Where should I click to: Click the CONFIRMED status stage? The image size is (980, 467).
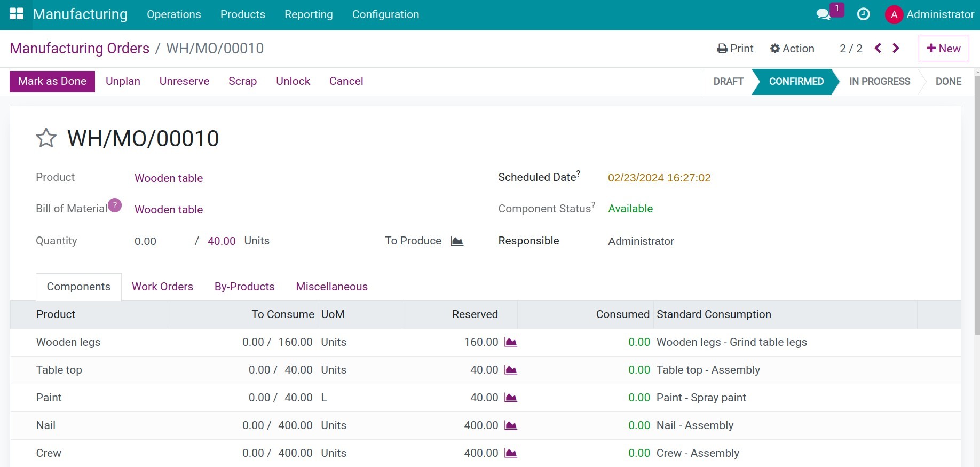pyautogui.click(x=796, y=82)
